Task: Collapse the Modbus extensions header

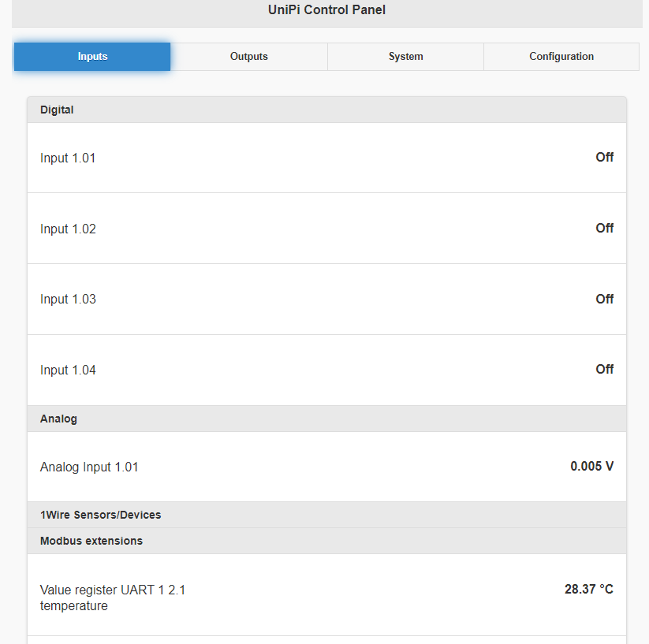Action: (x=91, y=542)
